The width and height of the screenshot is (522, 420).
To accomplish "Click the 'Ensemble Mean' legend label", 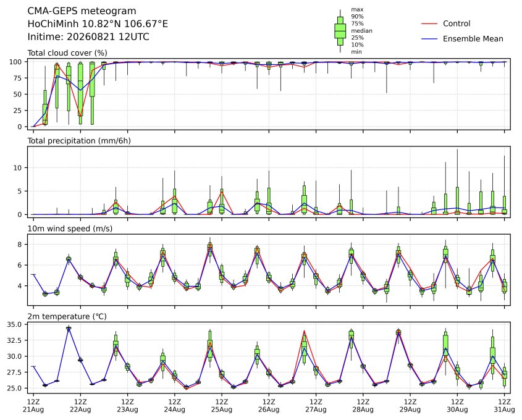I will coord(473,39).
